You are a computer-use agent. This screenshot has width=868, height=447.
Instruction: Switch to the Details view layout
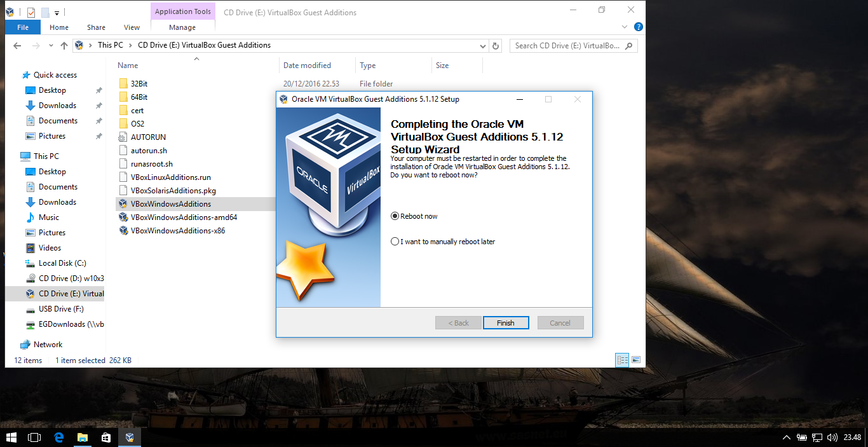(x=622, y=360)
